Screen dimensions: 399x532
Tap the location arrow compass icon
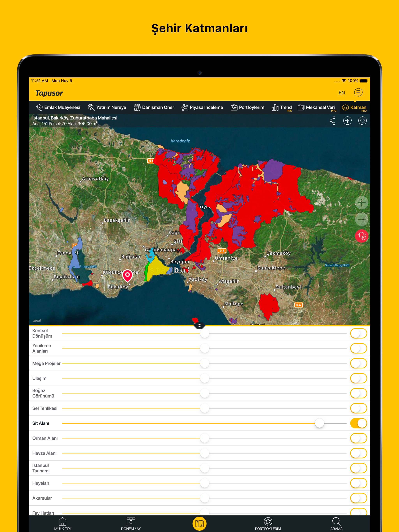coord(347,121)
